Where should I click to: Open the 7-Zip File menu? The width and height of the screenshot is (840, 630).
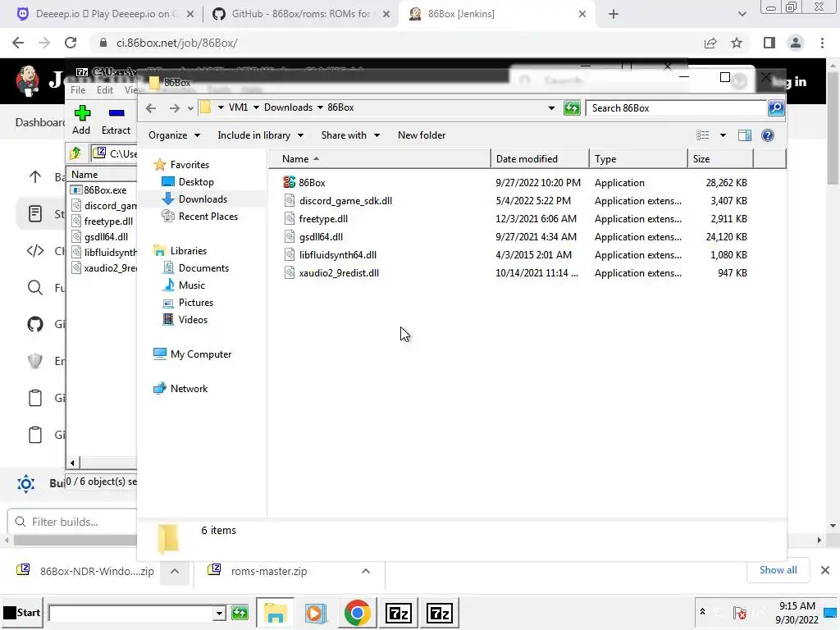click(78, 90)
